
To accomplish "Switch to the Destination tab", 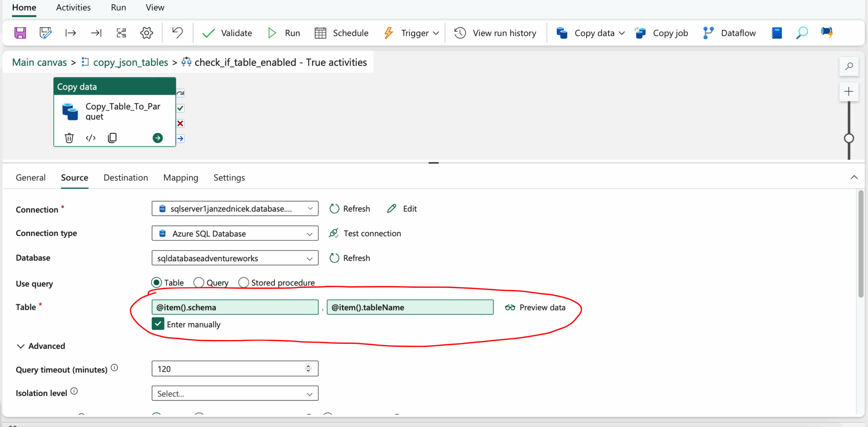I will click(x=126, y=178).
